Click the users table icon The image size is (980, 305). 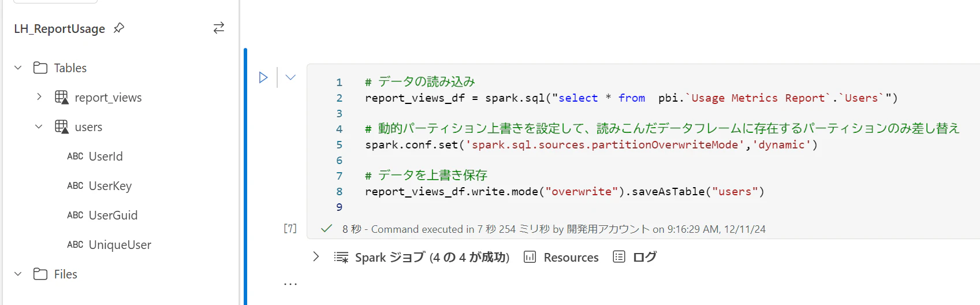pyautogui.click(x=61, y=127)
